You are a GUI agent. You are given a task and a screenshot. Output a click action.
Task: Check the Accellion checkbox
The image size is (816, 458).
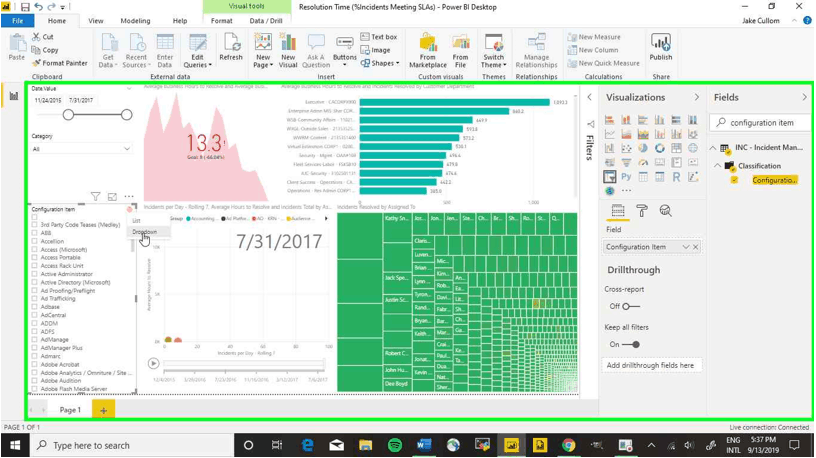coord(34,241)
